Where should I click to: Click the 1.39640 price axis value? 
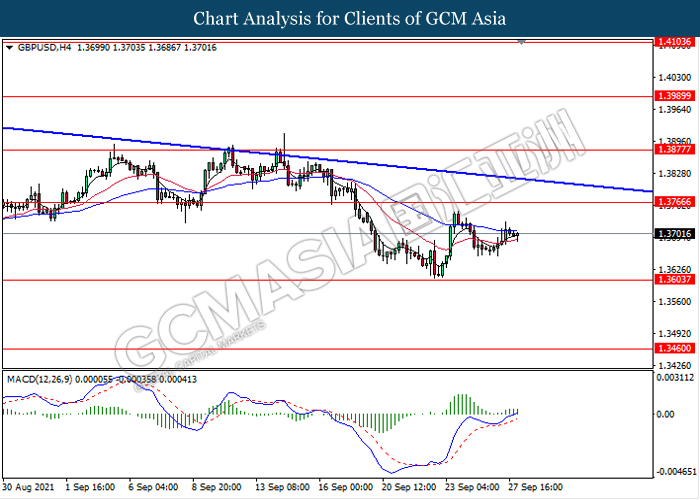tap(675, 109)
